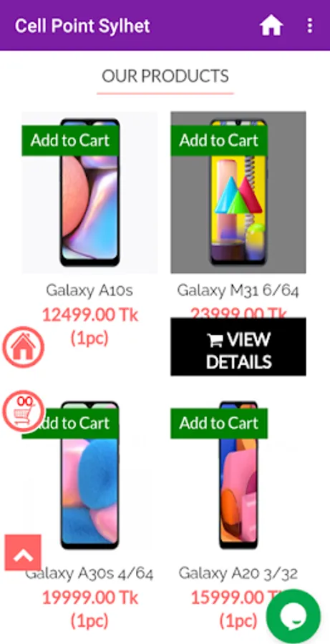The width and height of the screenshot is (330, 644).
Task: Select the Galaxy A10s product name
Action: pyautogui.click(x=89, y=291)
